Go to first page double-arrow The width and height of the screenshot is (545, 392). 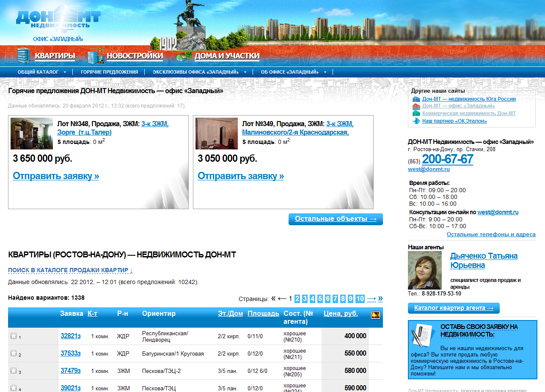coord(273,298)
